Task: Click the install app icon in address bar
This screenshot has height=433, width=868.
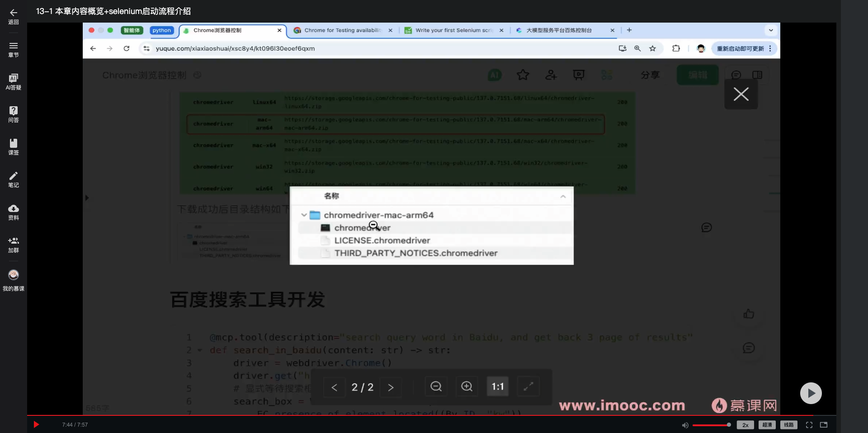Action: pyautogui.click(x=623, y=48)
